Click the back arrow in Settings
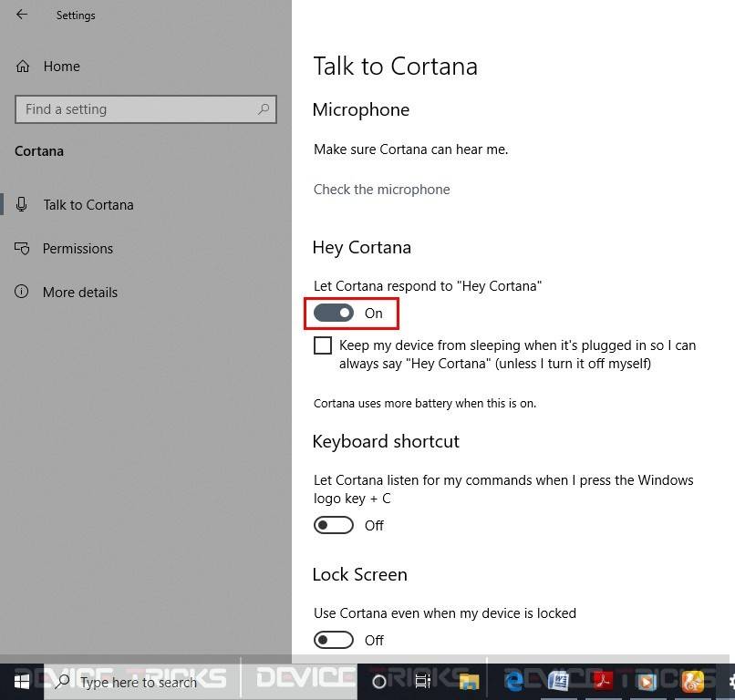 coord(21,15)
